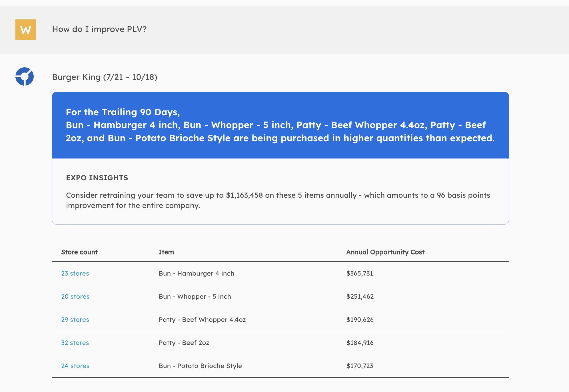
Task: Click the yellow W user avatar
Action: pos(26,30)
